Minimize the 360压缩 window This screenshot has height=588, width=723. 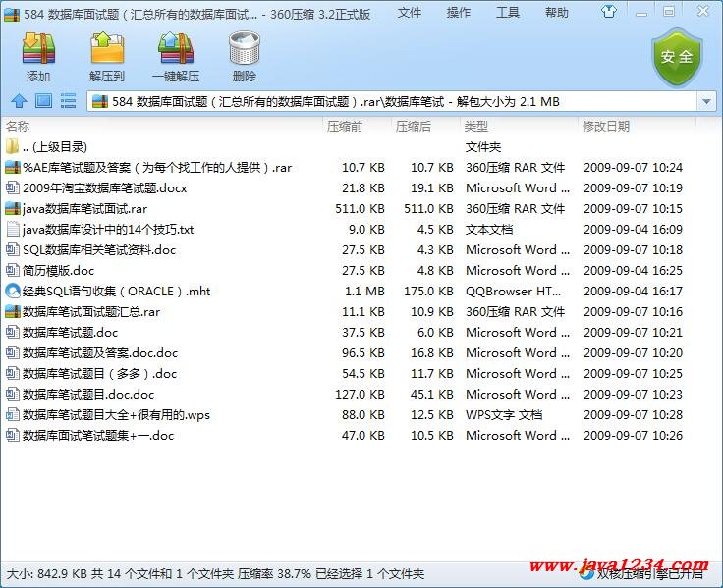(640, 13)
